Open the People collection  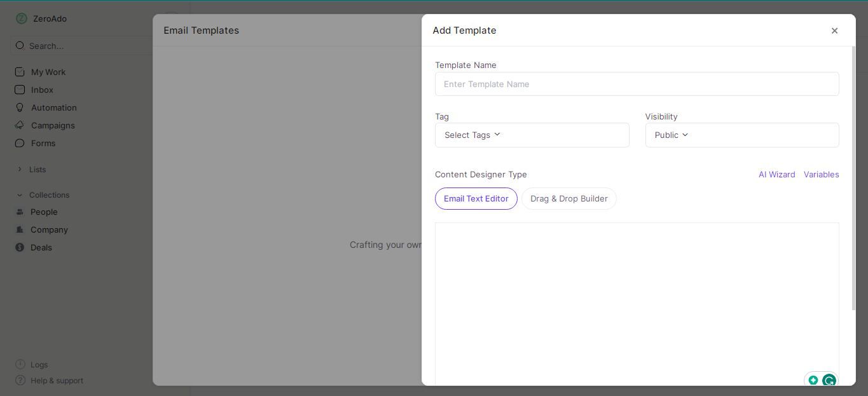44,212
